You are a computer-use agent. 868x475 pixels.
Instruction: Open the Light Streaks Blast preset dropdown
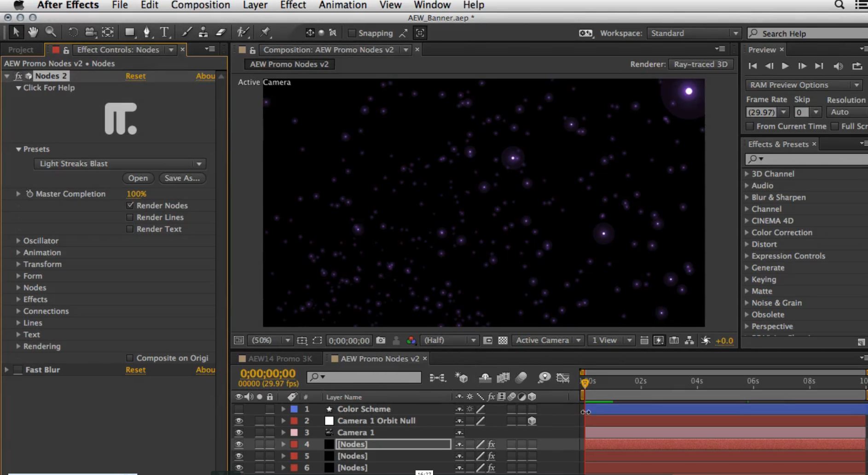tap(120, 164)
